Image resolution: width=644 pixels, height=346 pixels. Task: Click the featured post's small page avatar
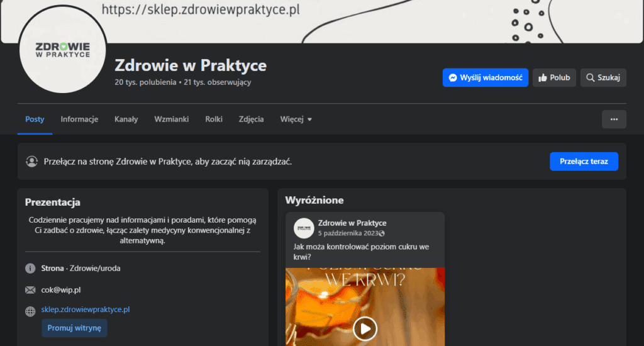304,228
